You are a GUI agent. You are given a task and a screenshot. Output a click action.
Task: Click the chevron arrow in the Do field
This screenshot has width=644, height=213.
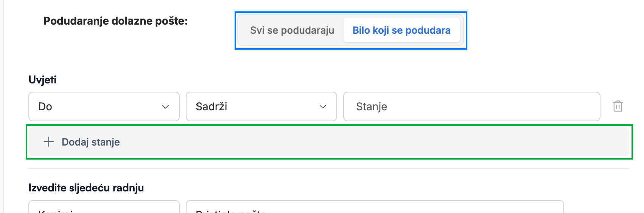(x=165, y=107)
